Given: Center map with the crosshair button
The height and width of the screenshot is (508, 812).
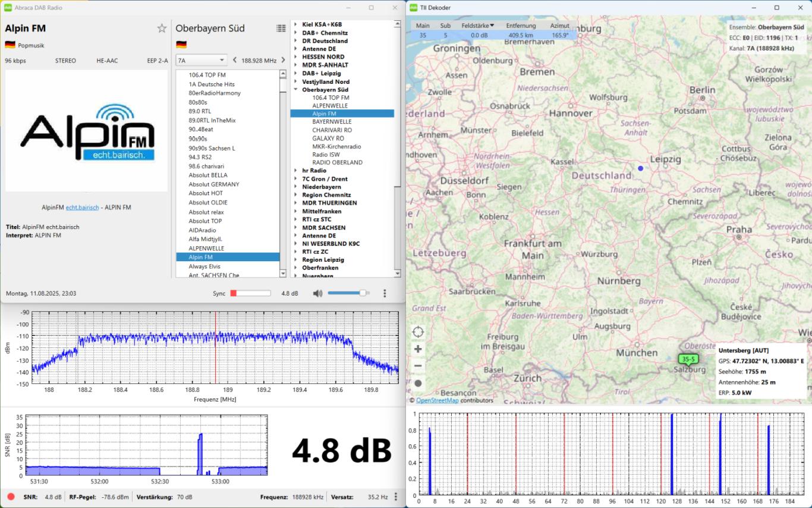Looking at the screenshot, I should pos(418,332).
